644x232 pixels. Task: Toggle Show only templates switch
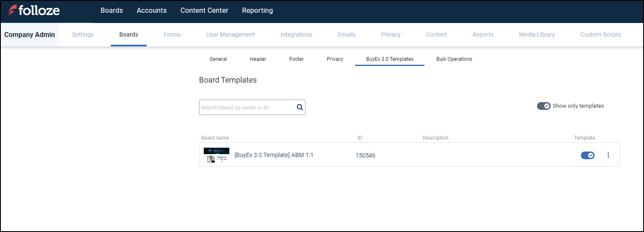click(x=543, y=106)
